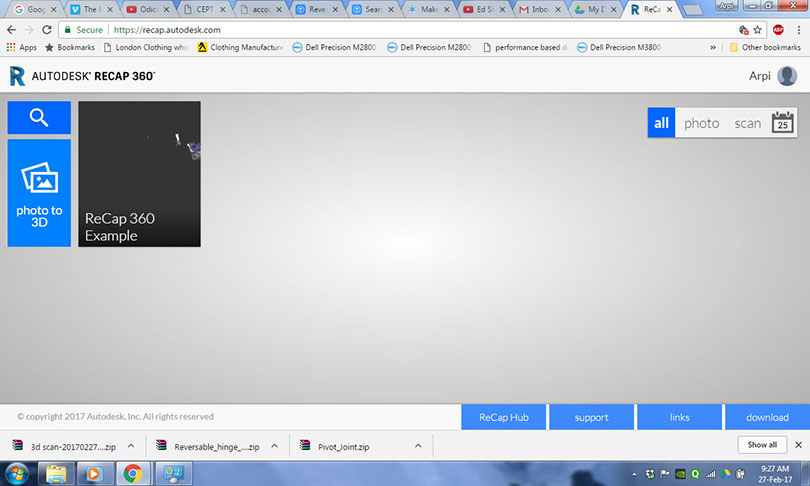This screenshot has height=486, width=810.
Task: Click the Arpi username label
Action: 759,76
